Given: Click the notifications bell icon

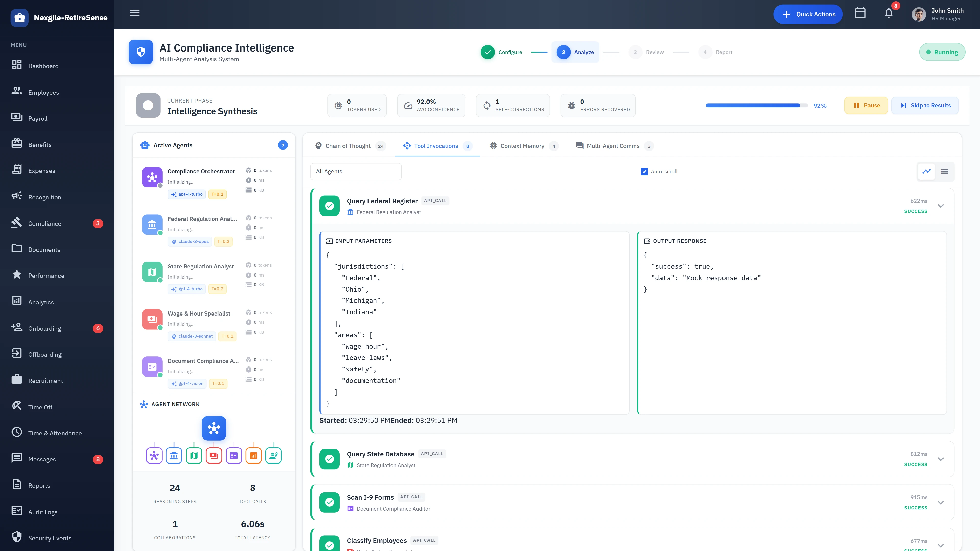Looking at the screenshot, I should (889, 13).
